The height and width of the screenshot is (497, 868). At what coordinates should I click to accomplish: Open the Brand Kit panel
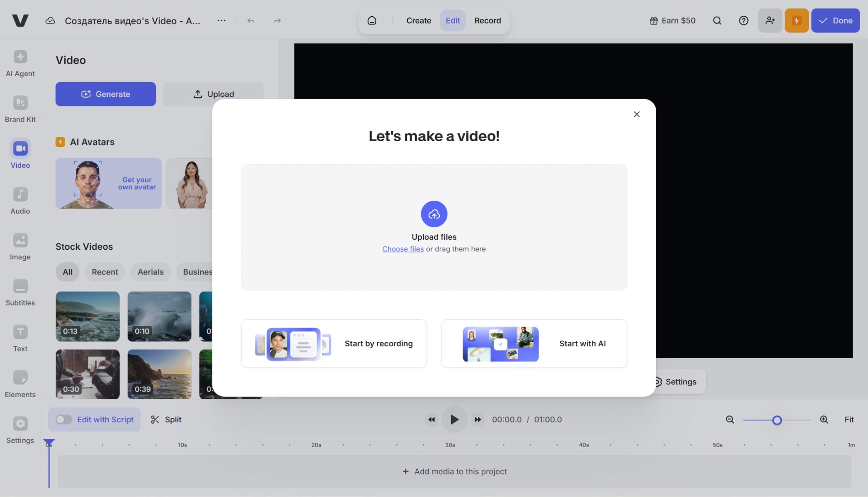(x=20, y=109)
